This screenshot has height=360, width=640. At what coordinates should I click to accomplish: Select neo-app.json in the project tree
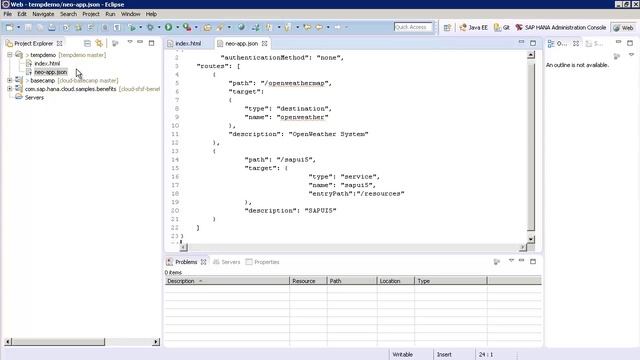[50, 72]
